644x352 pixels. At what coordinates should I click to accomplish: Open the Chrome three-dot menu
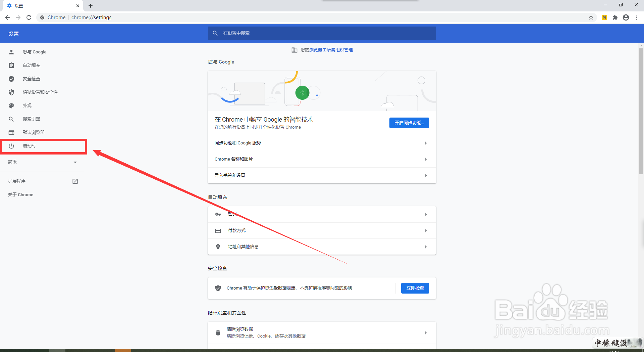(x=637, y=17)
